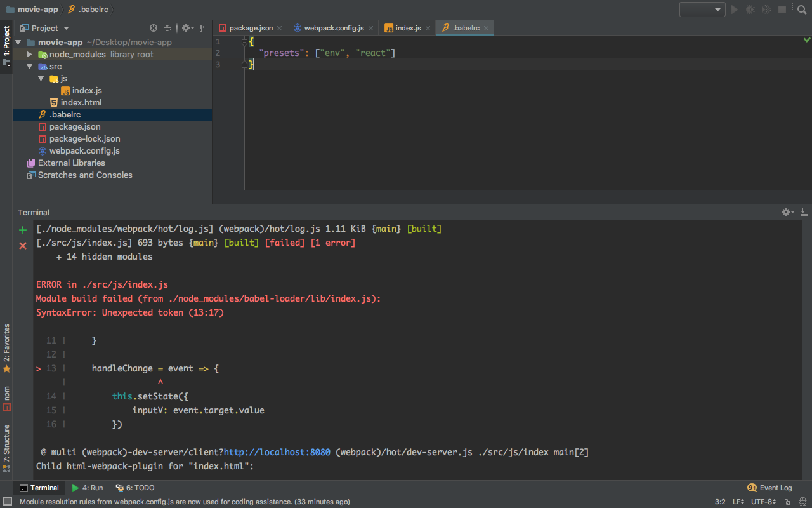Click the 3:2 cursor position indicator

click(x=720, y=502)
